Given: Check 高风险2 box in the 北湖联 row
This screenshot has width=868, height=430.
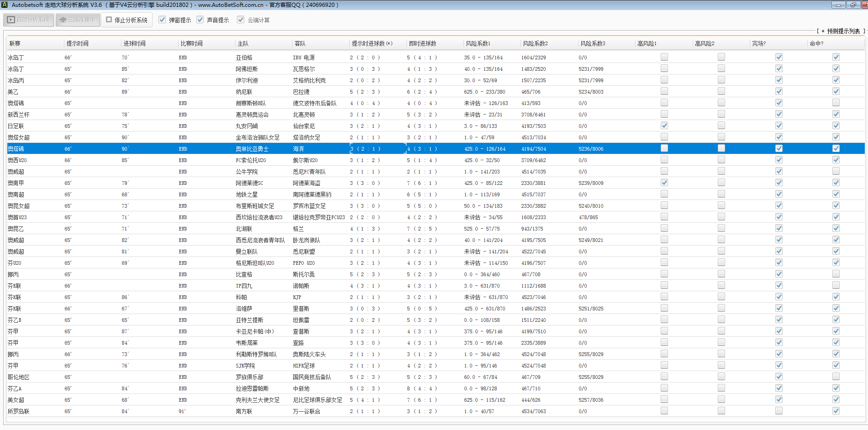Looking at the screenshot, I should [x=721, y=228].
